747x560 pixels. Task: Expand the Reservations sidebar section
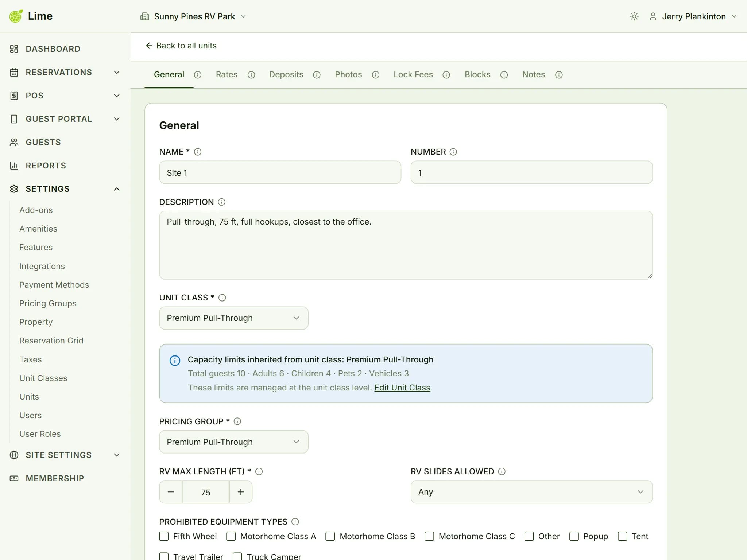tap(65, 72)
